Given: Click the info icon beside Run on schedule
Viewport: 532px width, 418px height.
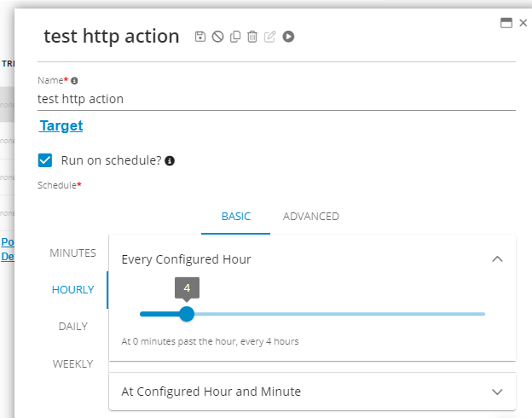Looking at the screenshot, I should click(170, 160).
